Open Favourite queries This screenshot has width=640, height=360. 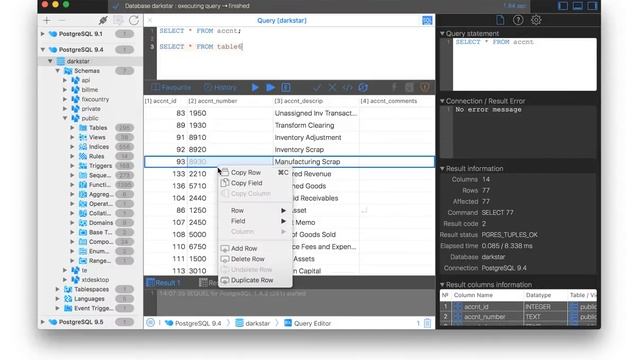171,87
